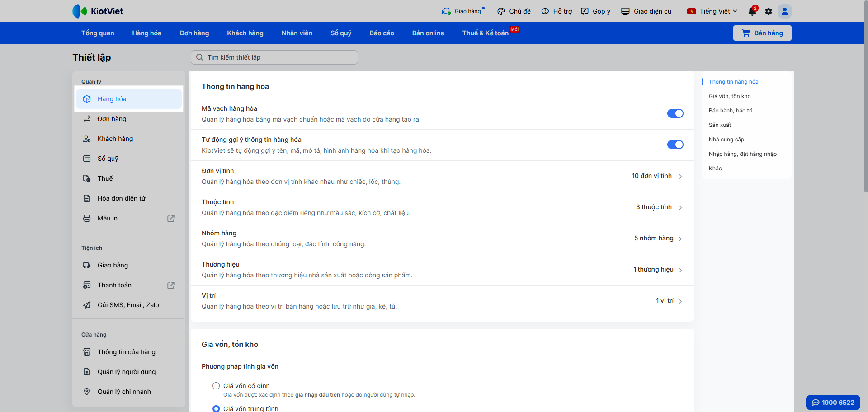Click the Bán hàng button
The image size is (868, 412).
[x=762, y=33]
